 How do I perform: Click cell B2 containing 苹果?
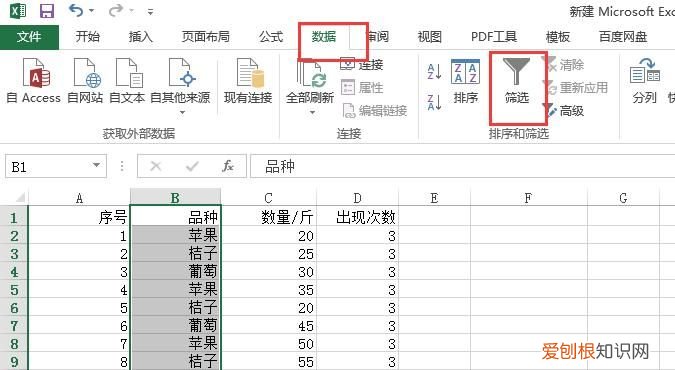(175, 235)
